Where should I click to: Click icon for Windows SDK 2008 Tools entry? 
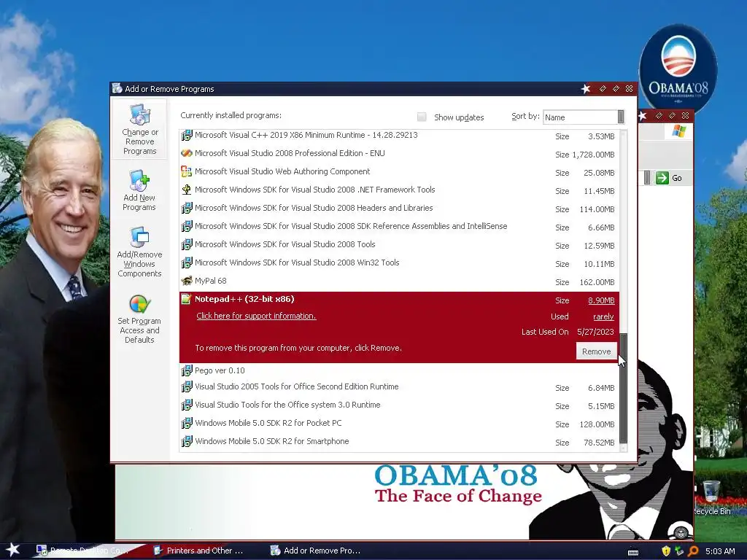(187, 244)
